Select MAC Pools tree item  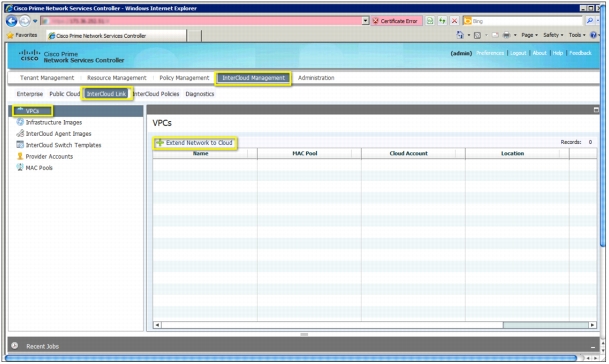coord(39,168)
